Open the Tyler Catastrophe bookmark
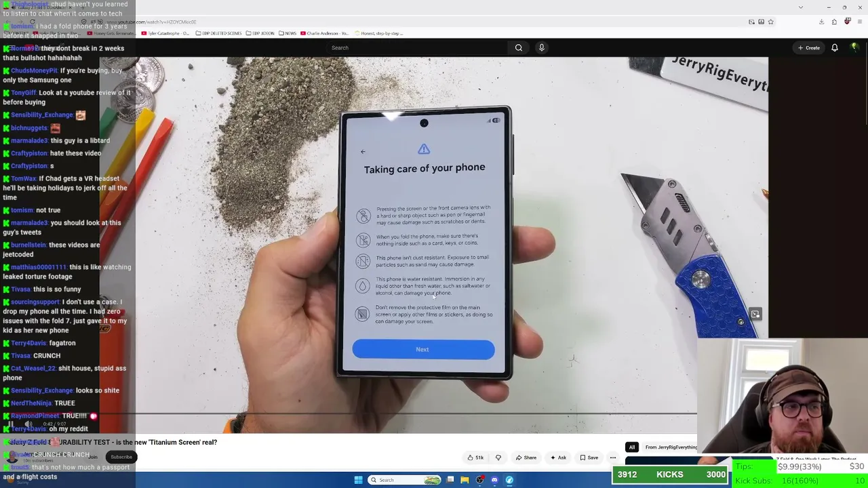The height and width of the screenshot is (488, 868). pos(167,33)
